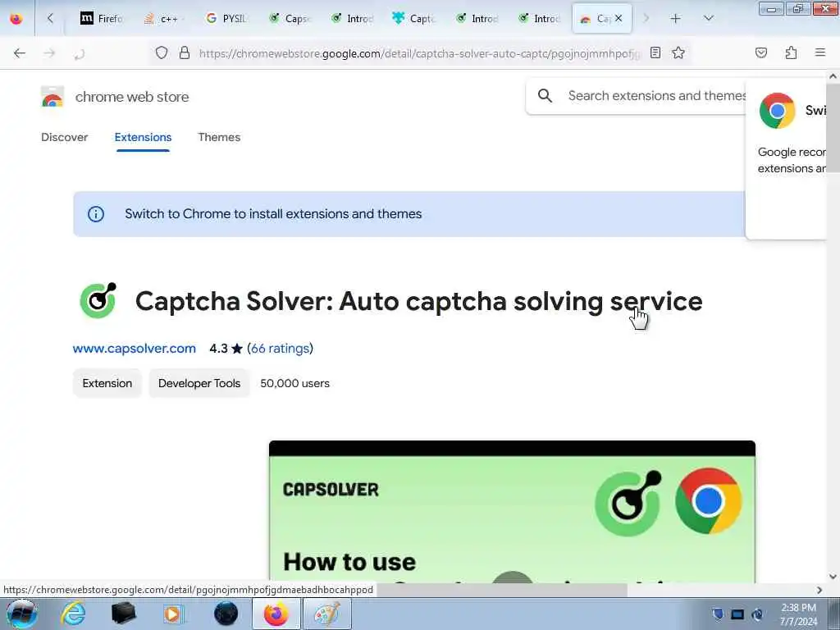Open the tracking protection shield icon
This screenshot has height=630, width=840.
click(x=162, y=52)
